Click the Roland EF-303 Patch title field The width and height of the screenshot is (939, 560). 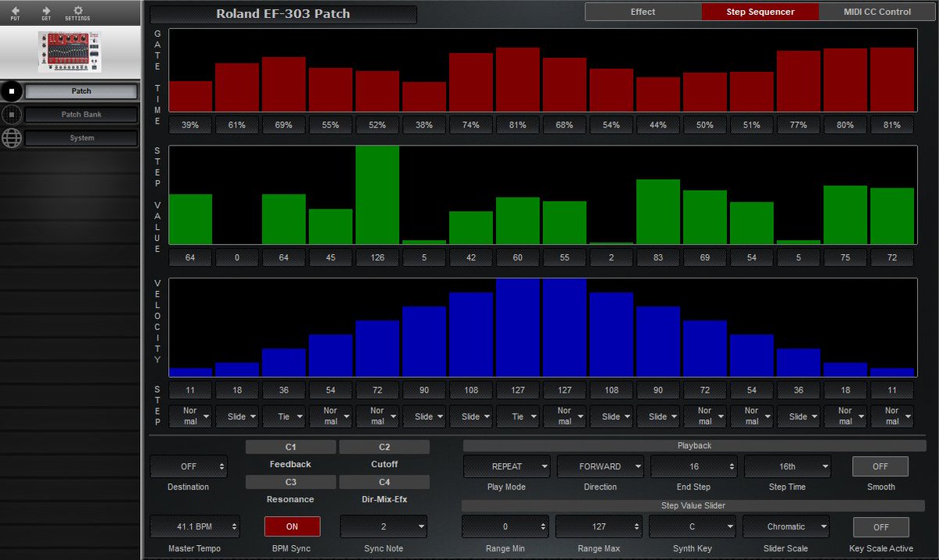point(283,14)
